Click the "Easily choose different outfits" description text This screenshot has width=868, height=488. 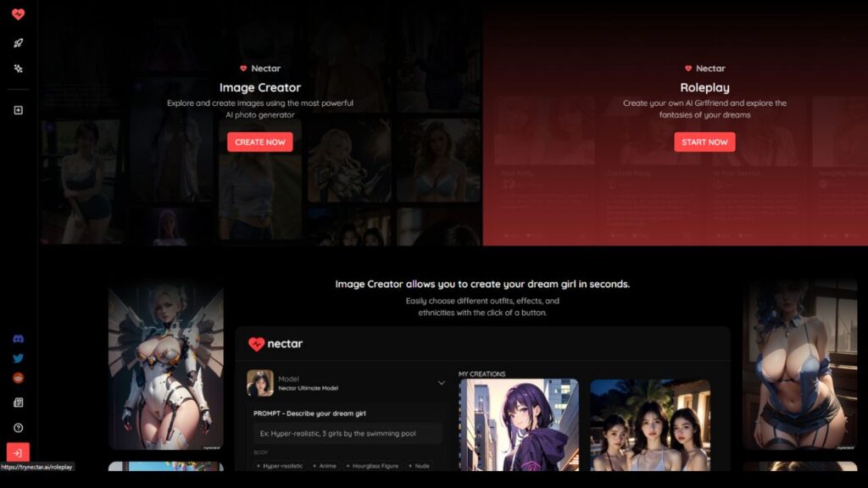pyautogui.click(x=482, y=307)
